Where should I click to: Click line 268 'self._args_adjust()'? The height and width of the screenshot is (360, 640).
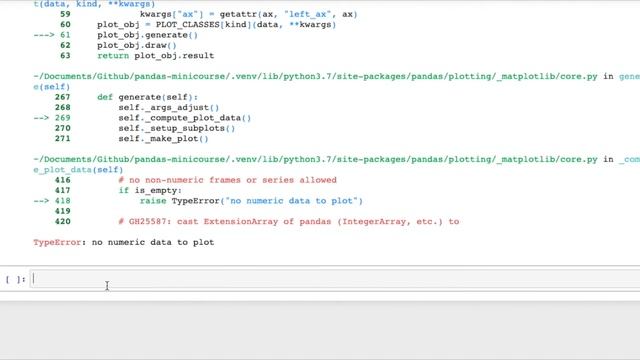(x=169, y=107)
